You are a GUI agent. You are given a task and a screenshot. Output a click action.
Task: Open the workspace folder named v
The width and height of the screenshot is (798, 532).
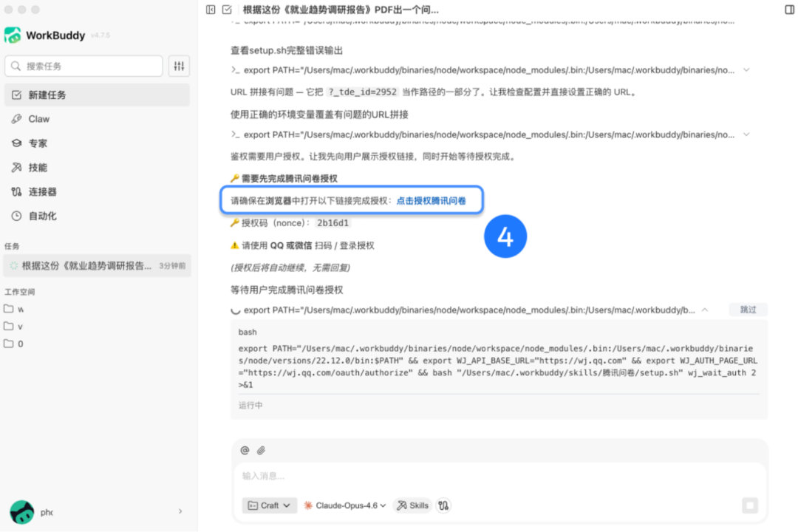(14, 327)
